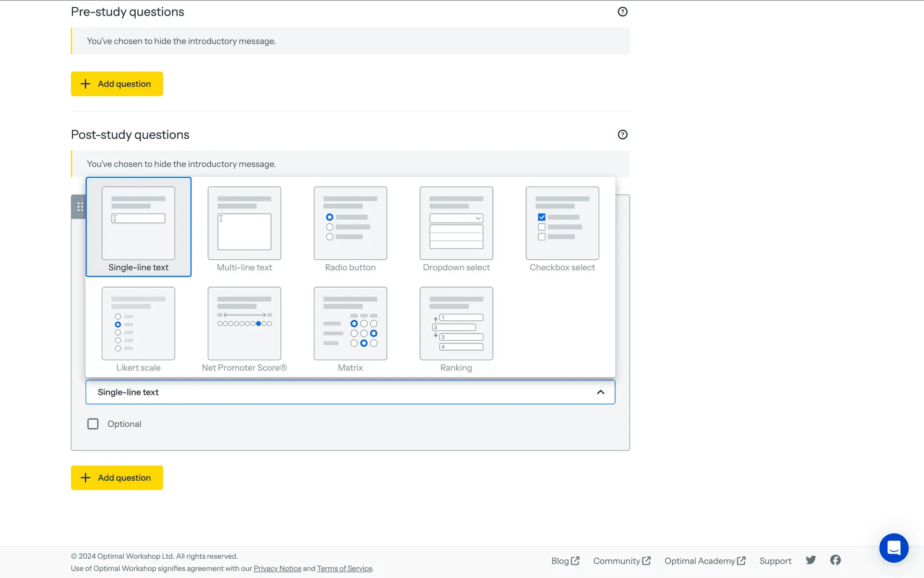The height and width of the screenshot is (578, 924).
Task: Visit the Twitter page icon
Action: [810, 560]
